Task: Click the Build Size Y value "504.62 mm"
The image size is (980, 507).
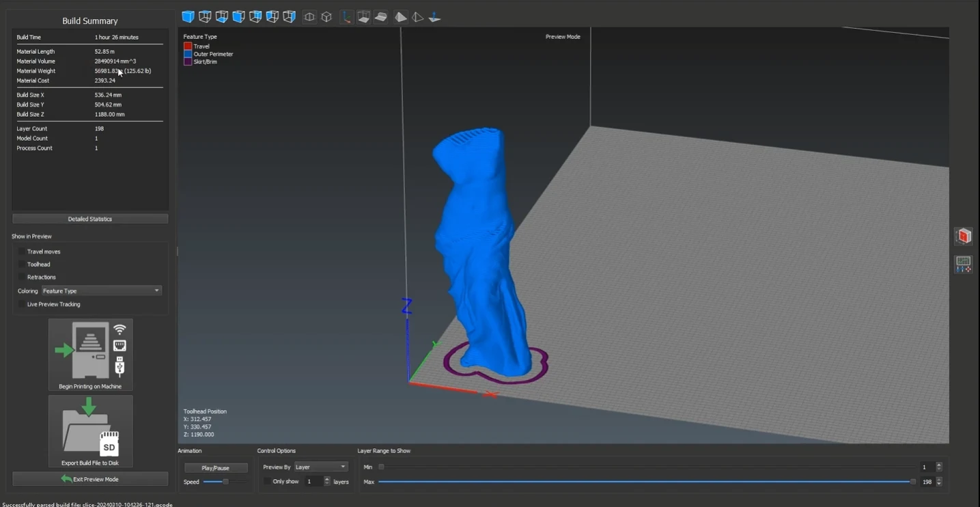Action: pyautogui.click(x=108, y=105)
